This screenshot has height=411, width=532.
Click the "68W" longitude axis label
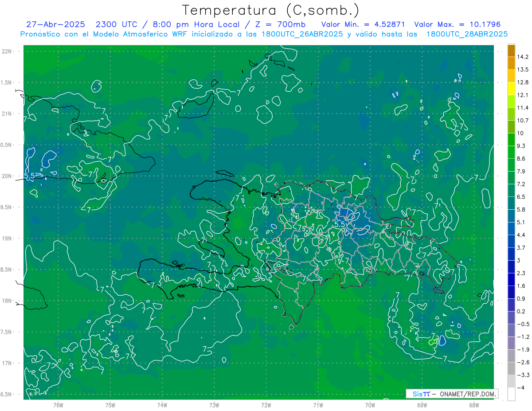[x=474, y=405]
